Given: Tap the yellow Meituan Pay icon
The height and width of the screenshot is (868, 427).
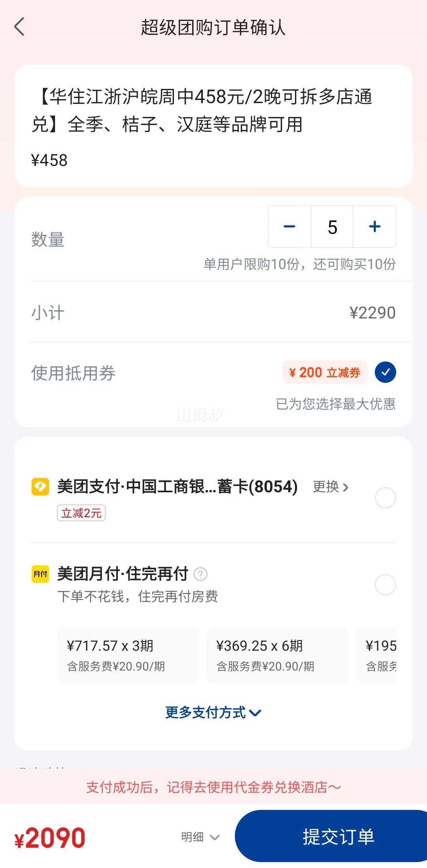Looking at the screenshot, I should (40, 487).
